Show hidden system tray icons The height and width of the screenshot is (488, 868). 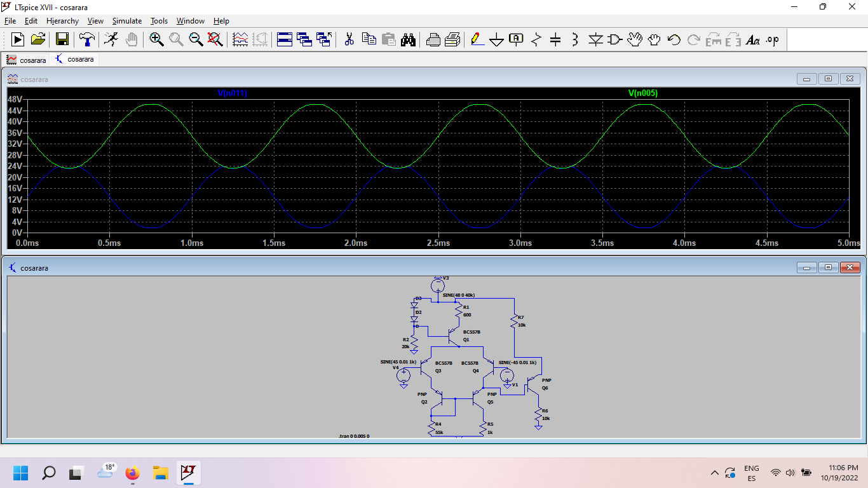[x=714, y=473]
